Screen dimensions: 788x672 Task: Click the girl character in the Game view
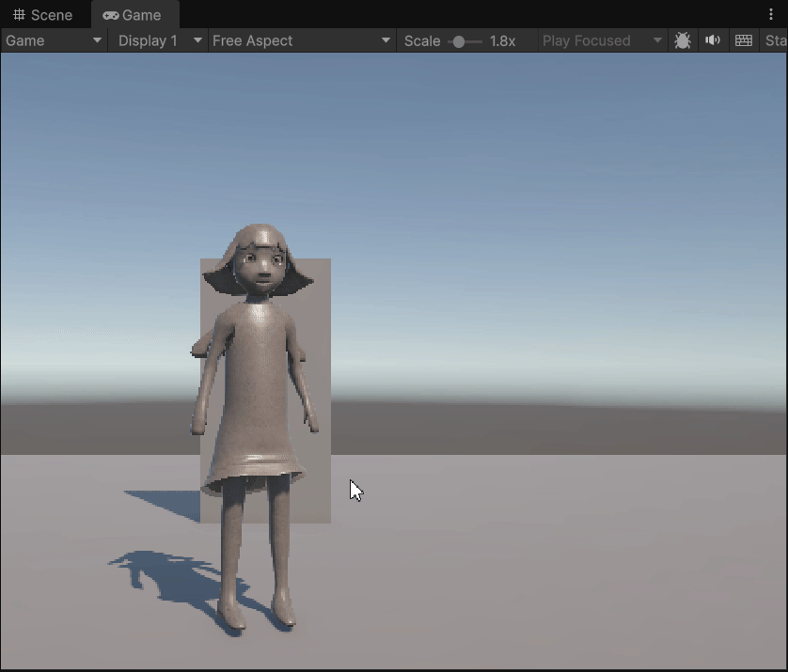click(x=257, y=392)
